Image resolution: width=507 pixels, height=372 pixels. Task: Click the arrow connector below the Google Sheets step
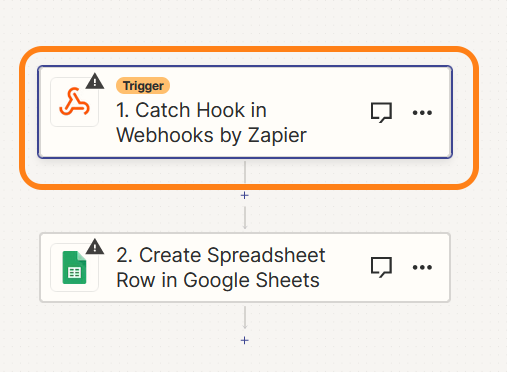245,318
